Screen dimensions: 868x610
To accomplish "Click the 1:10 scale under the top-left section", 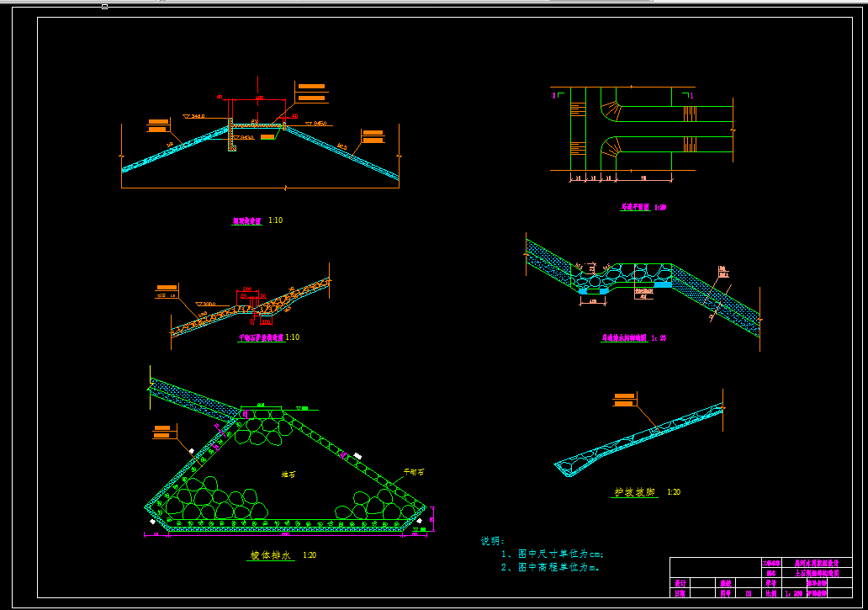I will (x=276, y=220).
